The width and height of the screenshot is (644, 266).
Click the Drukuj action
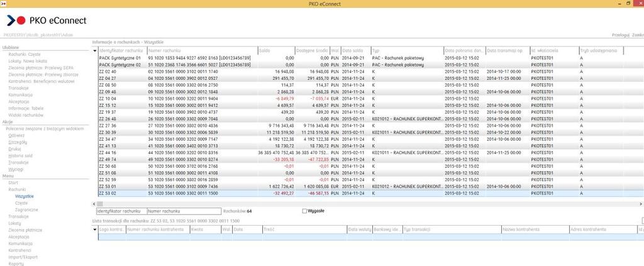15,149
